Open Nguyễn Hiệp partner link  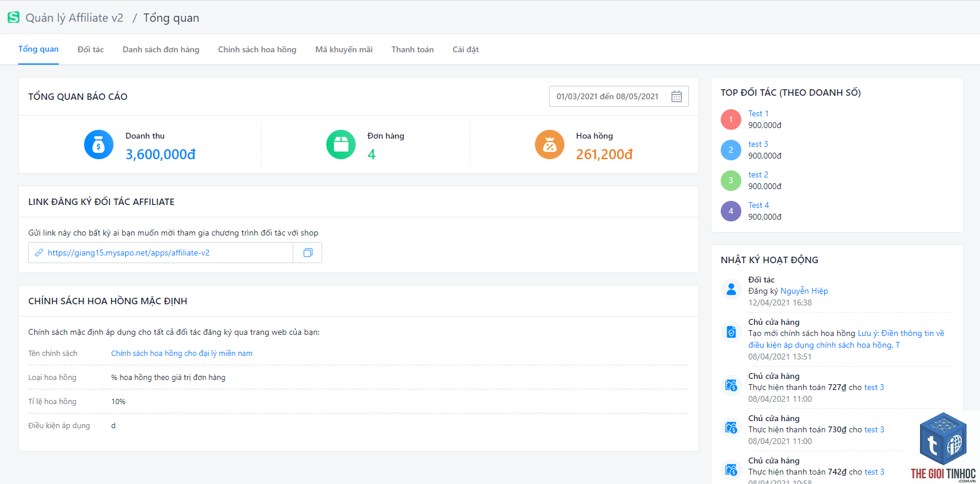804,291
